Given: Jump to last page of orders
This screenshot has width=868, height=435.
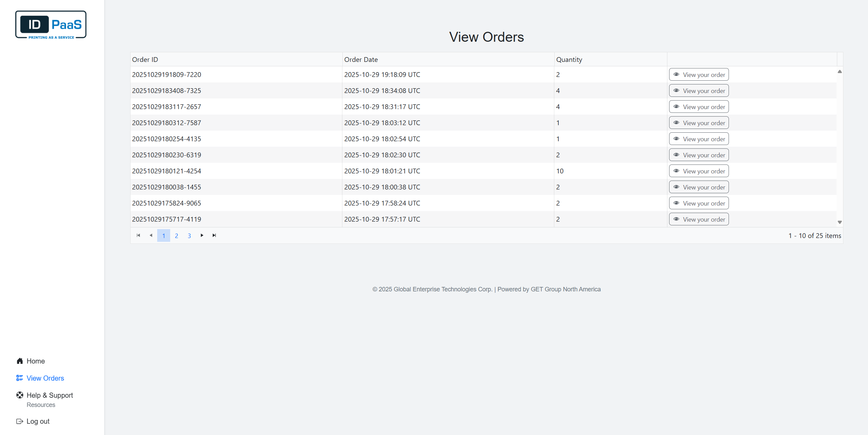Looking at the screenshot, I should (214, 235).
